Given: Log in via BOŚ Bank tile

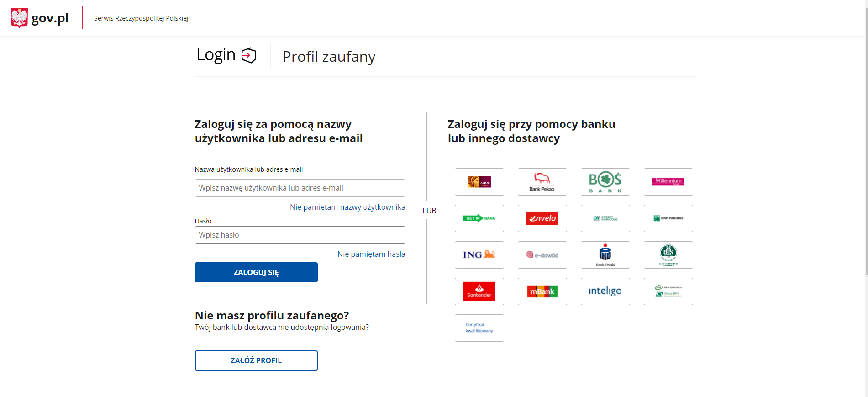Looking at the screenshot, I should point(605,182).
